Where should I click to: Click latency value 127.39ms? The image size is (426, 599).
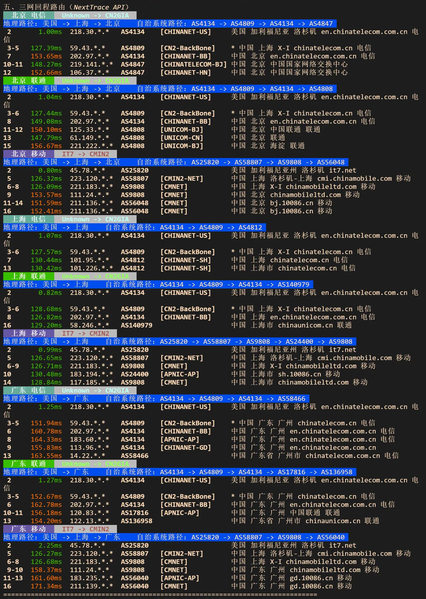(x=46, y=48)
